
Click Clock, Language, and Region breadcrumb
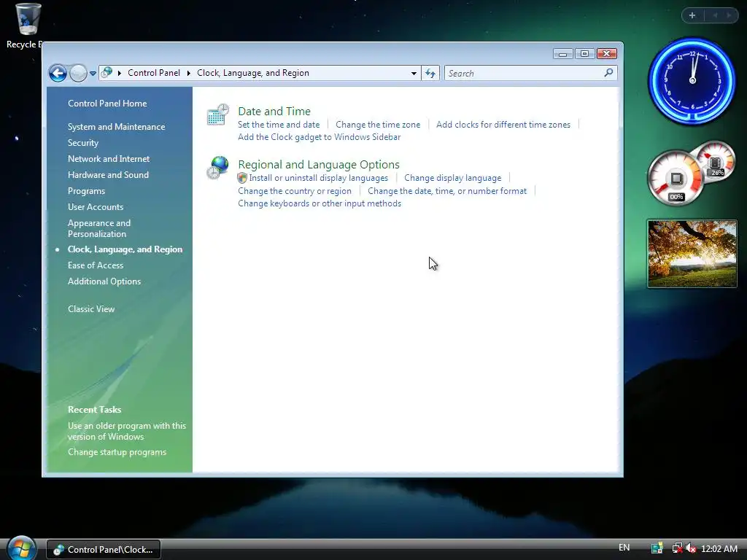253,73
